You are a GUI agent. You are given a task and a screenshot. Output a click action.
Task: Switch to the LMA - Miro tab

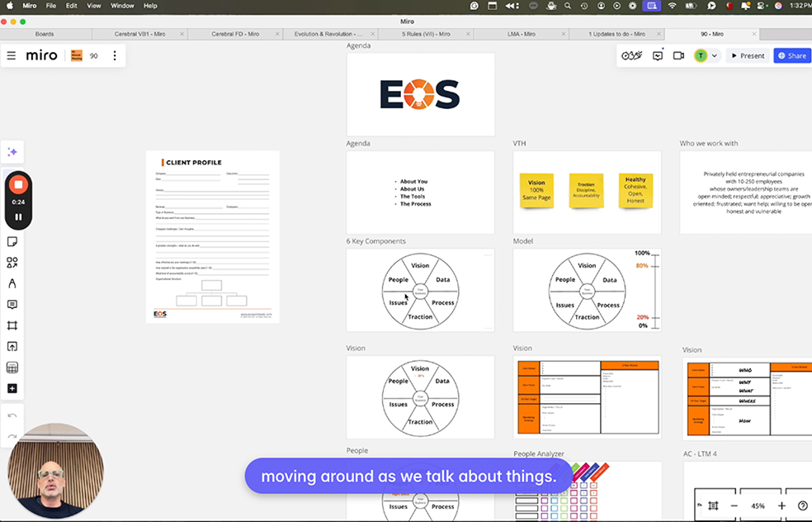521,34
